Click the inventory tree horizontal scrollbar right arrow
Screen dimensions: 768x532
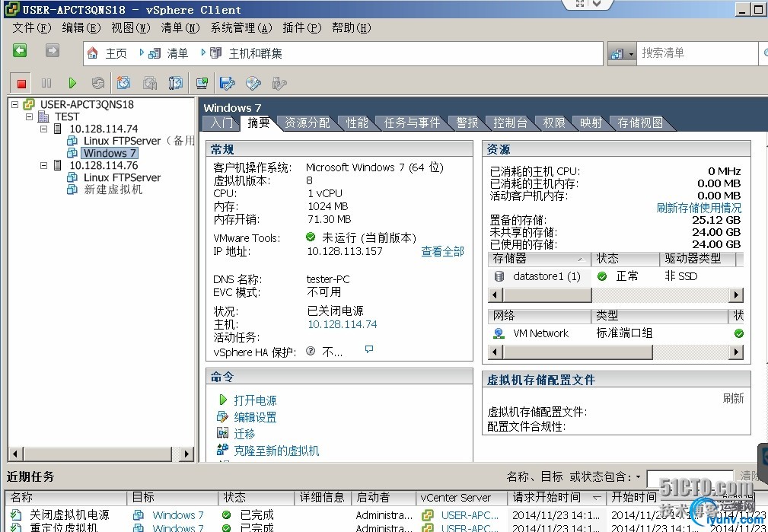186,454
